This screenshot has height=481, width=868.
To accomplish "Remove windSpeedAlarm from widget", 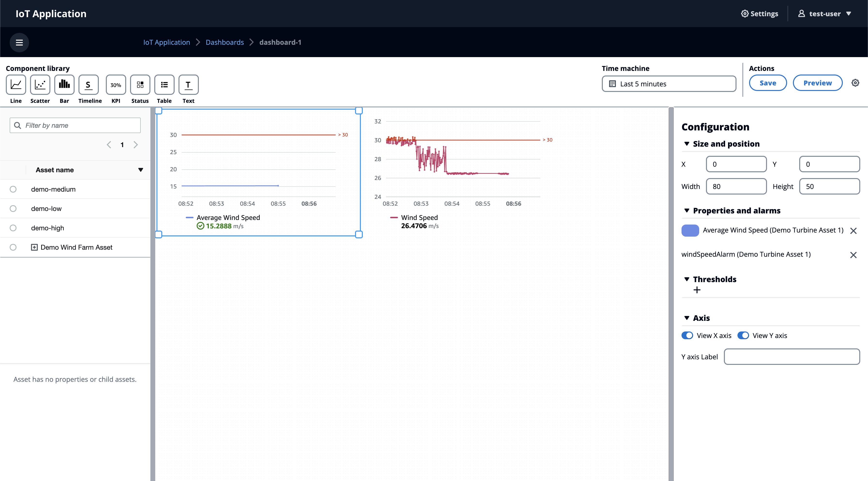I will click(853, 255).
